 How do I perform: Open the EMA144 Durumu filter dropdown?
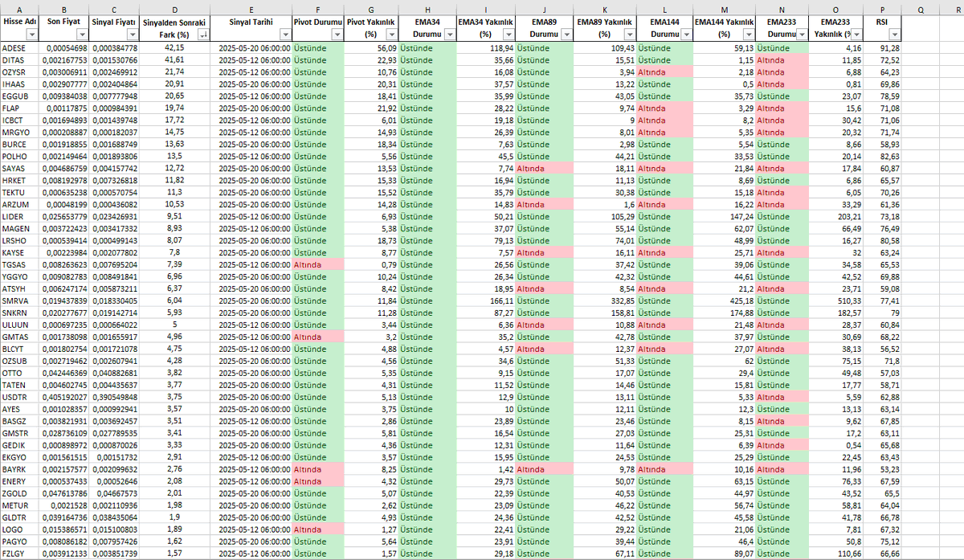tap(686, 35)
